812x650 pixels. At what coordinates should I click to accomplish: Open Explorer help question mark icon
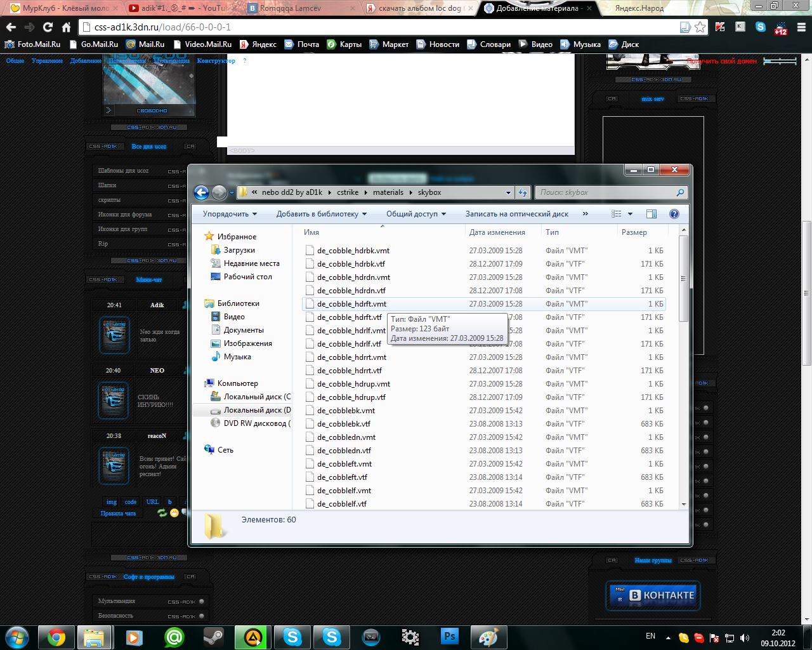coord(674,214)
